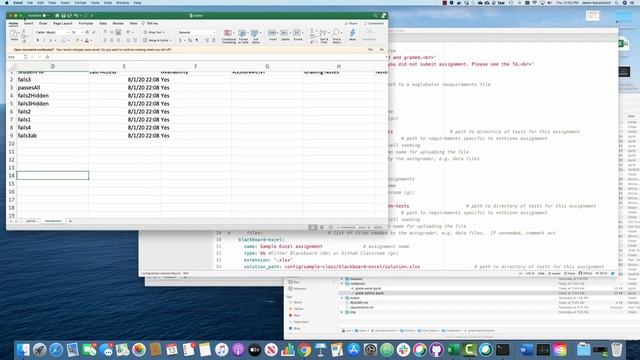640x360 pixels.
Task: Select cell containing passesAll
Action: pyautogui.click(x=53, y=87)
